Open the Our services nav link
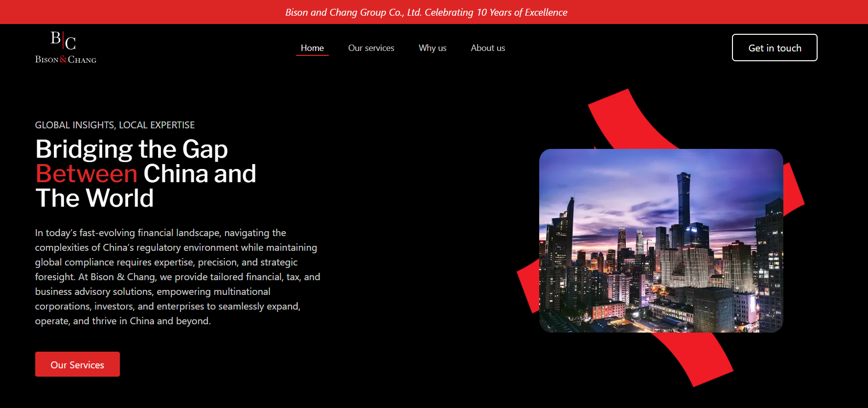The image size is (868, 408). [x=371, y=48]
